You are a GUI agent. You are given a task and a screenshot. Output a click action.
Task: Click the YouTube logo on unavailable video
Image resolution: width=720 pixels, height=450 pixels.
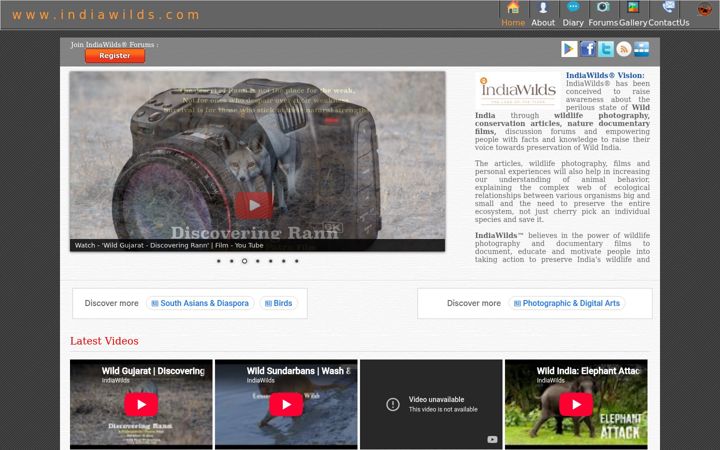(492, 439)
